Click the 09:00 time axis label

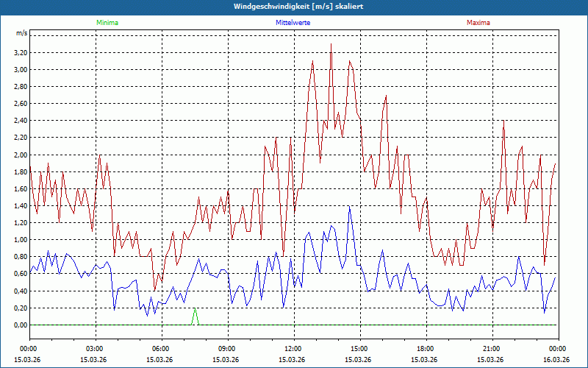click(228, 349)
